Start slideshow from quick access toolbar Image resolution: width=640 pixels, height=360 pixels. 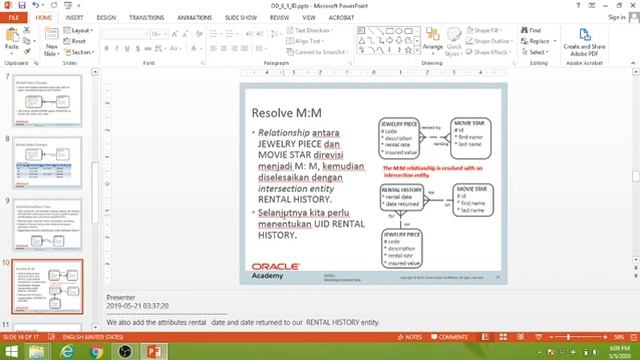click(68, 6)
